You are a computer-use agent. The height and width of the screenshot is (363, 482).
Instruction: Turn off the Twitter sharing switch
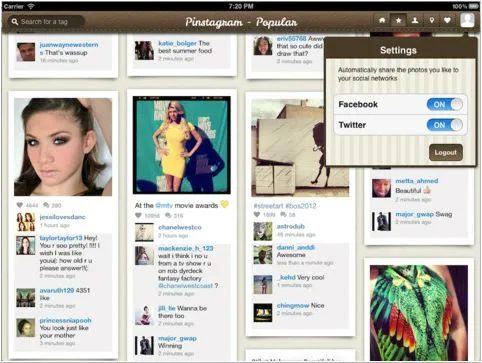pos(445,125)
